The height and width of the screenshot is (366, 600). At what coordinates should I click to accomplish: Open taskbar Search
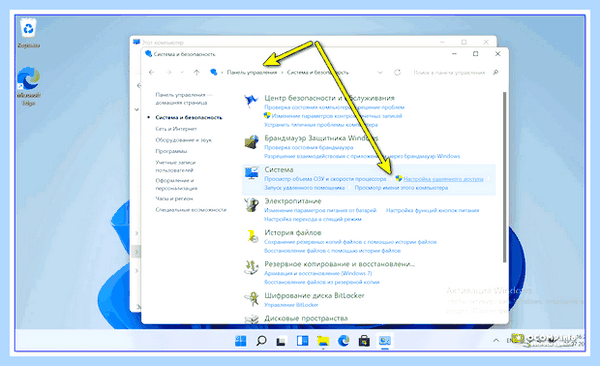coord(261,340)
